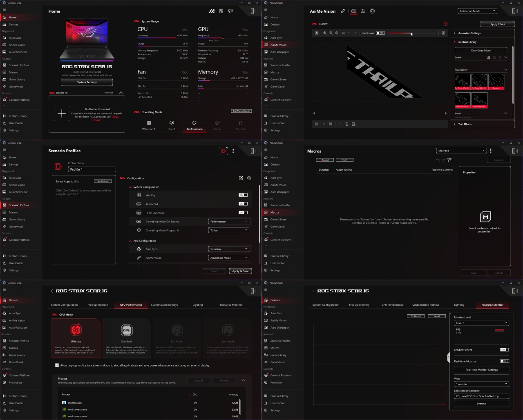
Task: Toggle the Use Second switch in AniMe Vision
Action: (x=380, y=33)
